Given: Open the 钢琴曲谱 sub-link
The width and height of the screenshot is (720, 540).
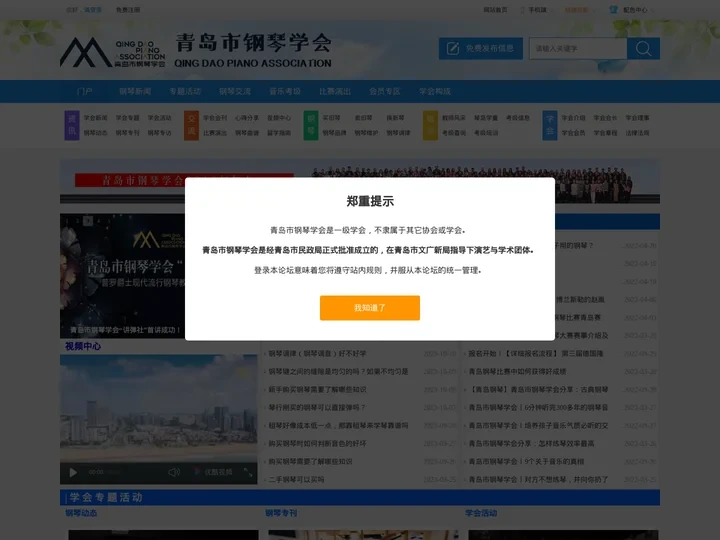Looking at the screenshot, I should coord(247,133).
